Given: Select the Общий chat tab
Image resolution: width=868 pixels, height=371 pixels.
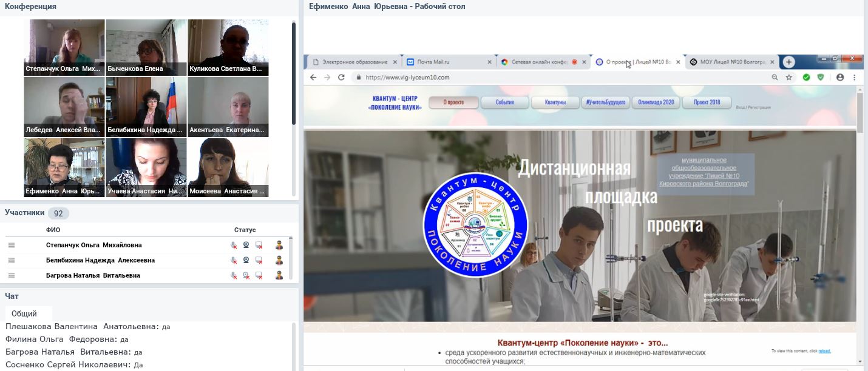Looking at the screenshot, I should [24, 313].
